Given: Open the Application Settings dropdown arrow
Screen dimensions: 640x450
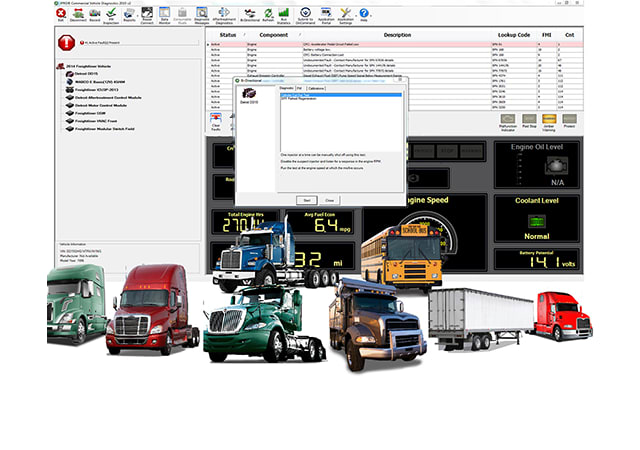Looking at the screenshot, I should [356, 15].
